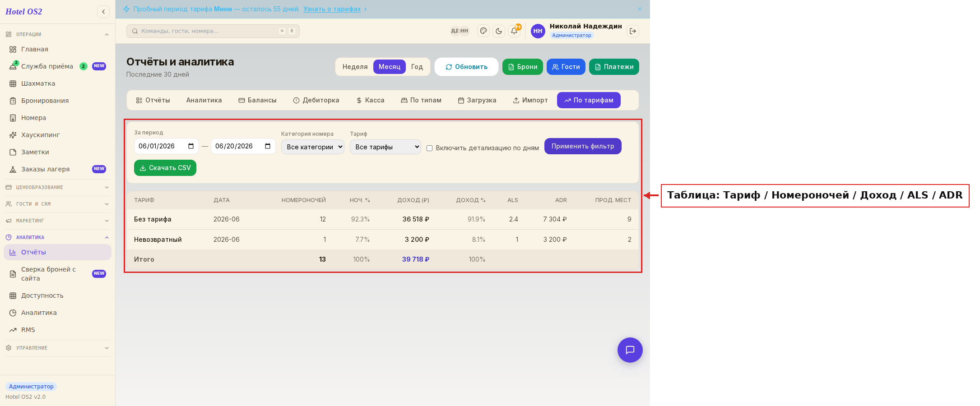Open notifications bell icon

click(514, 31)
